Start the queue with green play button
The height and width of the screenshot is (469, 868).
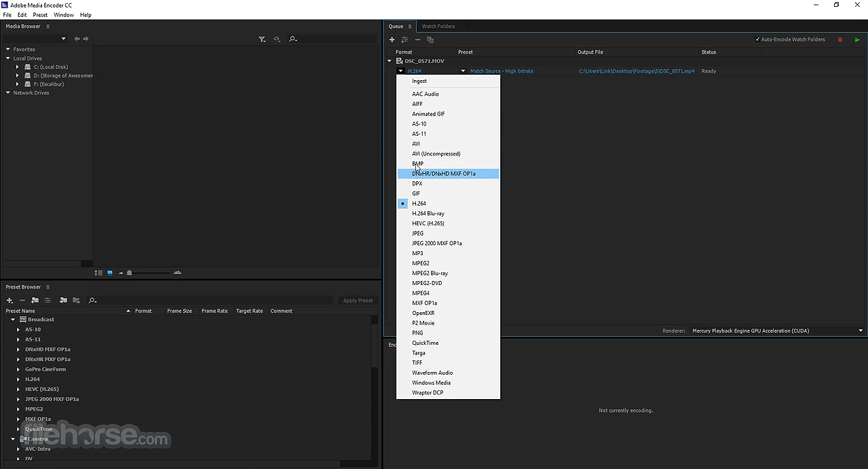(857, 39)
